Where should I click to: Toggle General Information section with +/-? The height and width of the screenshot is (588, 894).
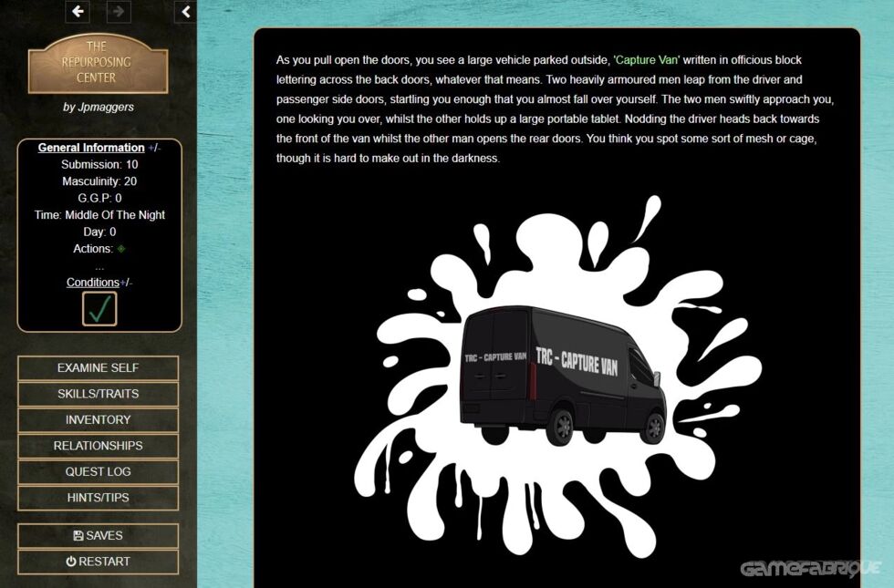(154, 148)
